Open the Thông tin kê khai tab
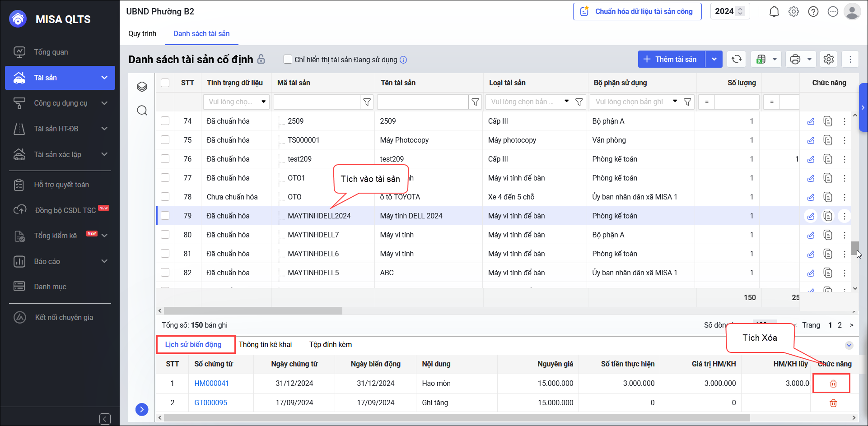Viewport: 868px width, 426px height. [x=265, y=345]
